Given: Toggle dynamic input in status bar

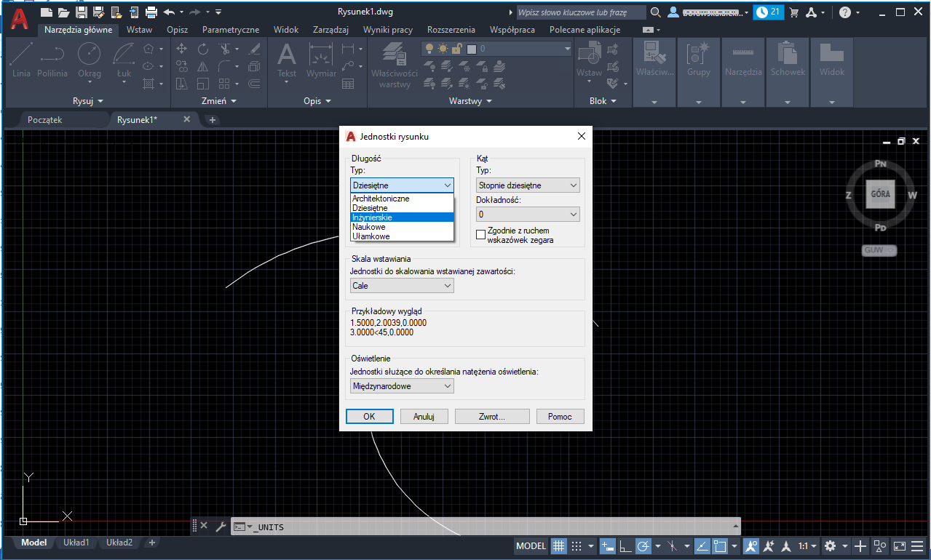Looking at the screenshot, I should pos(608,545).
